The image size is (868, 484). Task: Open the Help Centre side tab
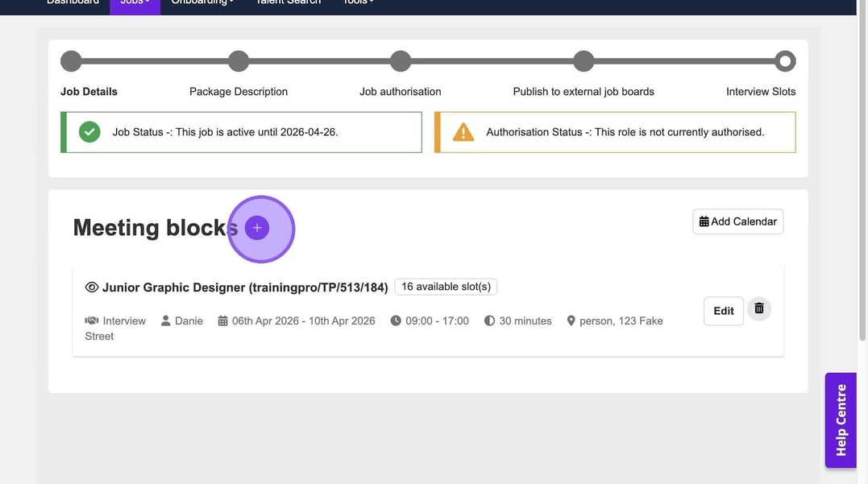click(x=841, y=420)
